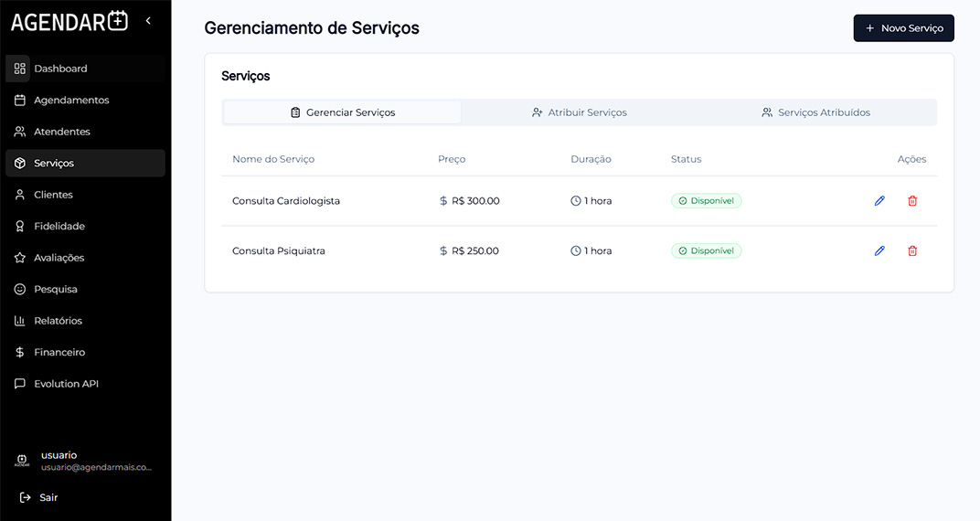Delete Consulta Cardiologista with the trash icon

tap(912, 200)
